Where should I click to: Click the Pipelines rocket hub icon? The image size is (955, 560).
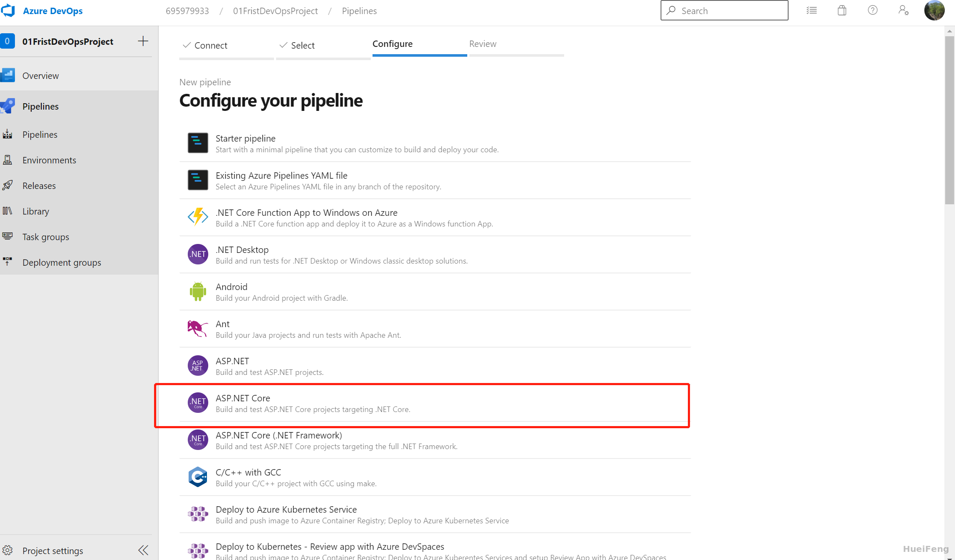pos(8,106)
